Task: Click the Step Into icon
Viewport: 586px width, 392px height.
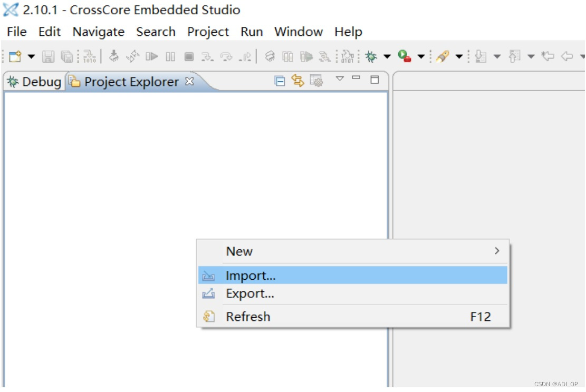Action: 207,57
